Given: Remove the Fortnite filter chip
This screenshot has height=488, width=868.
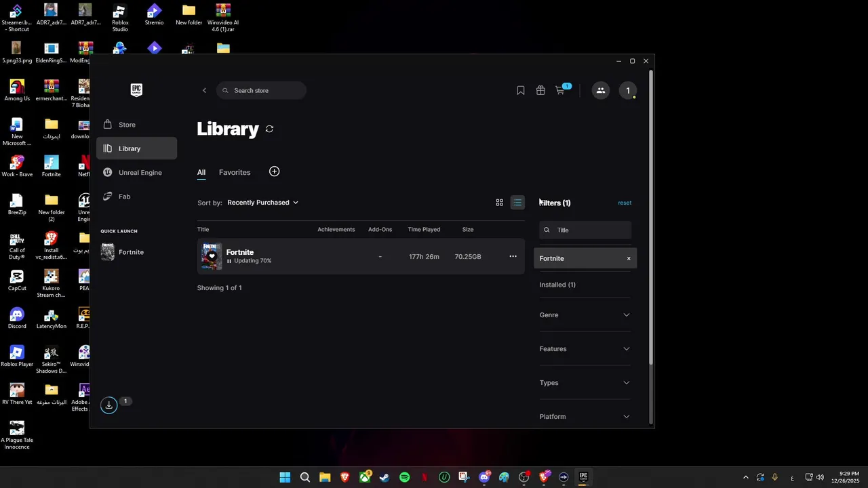Looking at the screenshot, I should pos(629,258).
